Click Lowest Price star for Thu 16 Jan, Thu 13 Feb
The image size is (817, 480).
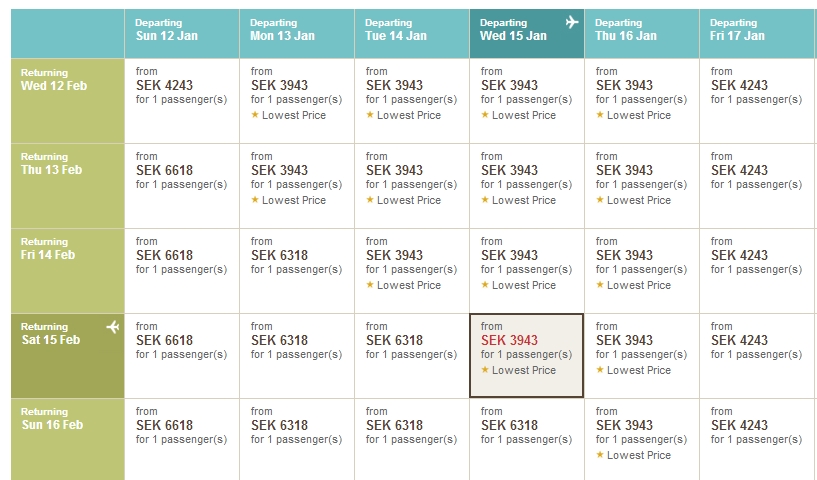coord(600,200)
